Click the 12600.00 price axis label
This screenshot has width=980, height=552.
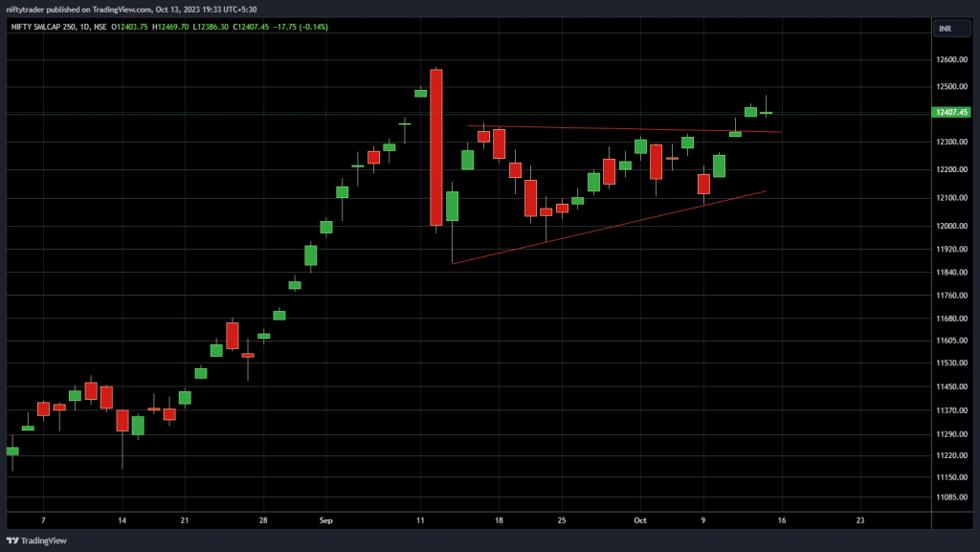point(951,60)
